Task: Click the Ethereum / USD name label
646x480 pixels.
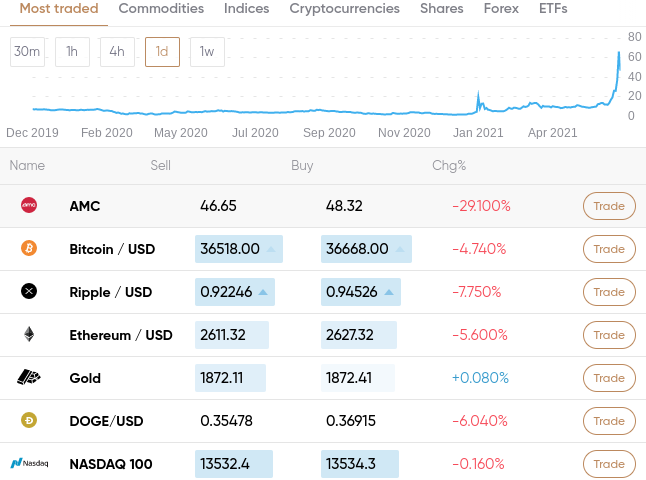Action: click(x=121, y=335)
